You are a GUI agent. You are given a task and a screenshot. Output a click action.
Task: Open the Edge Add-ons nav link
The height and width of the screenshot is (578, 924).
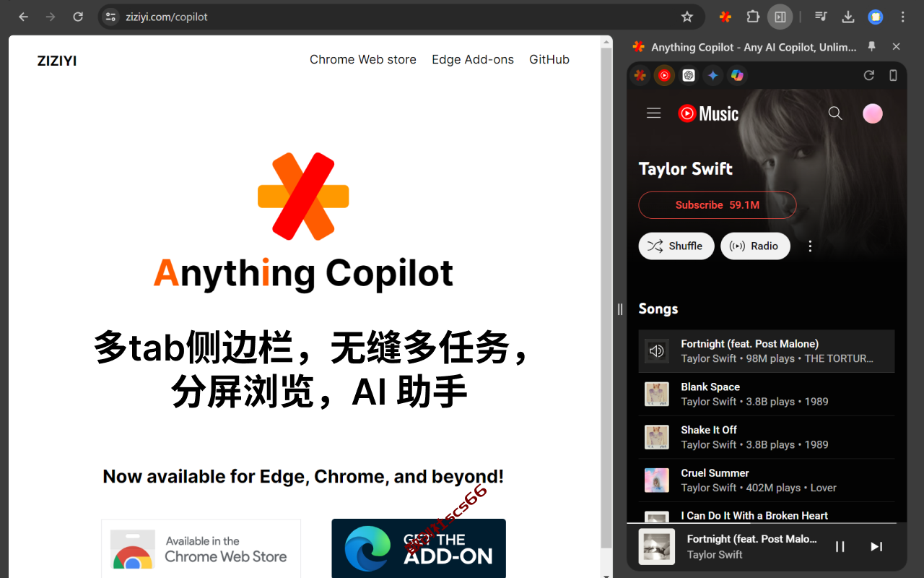pyautogui.click(x=473, y=60)
